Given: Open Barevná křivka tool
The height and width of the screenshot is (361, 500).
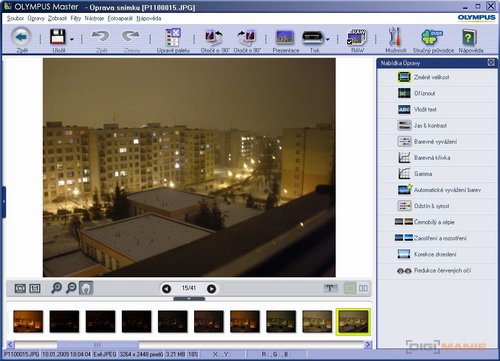Looking at the screenshot, I should (437, 158).
